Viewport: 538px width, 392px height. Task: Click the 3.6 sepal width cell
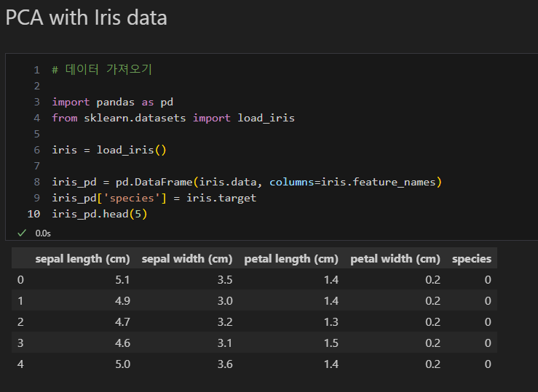(224, 364)
